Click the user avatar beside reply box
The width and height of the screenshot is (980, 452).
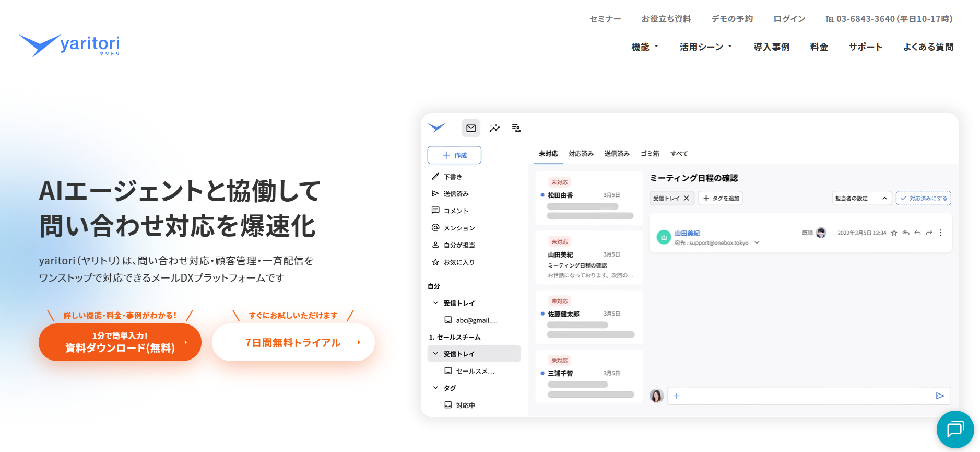(656, 396)
